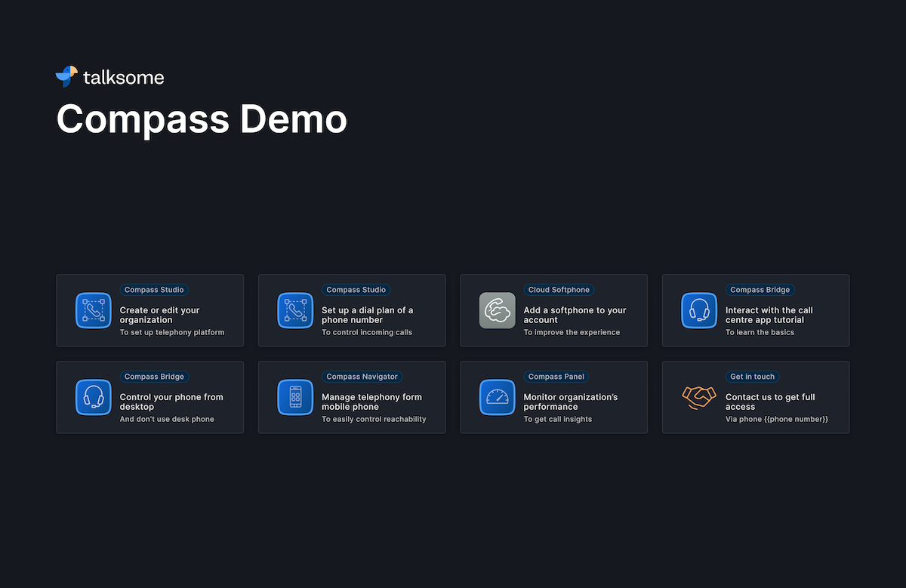Select the dial plan icon on Compass Studio card
The height and width of the screenshot is (588, 906).
(295, 310)
